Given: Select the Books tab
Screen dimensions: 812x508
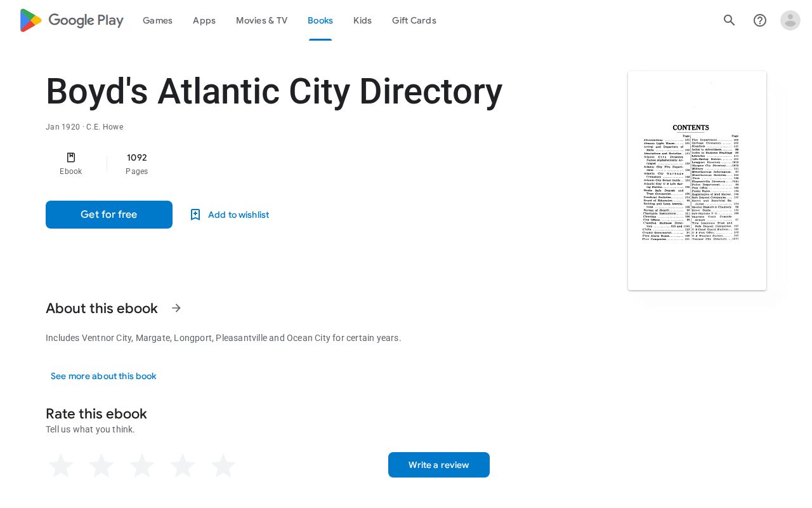Looking at the screenshot, I should [x=320, y=20].
